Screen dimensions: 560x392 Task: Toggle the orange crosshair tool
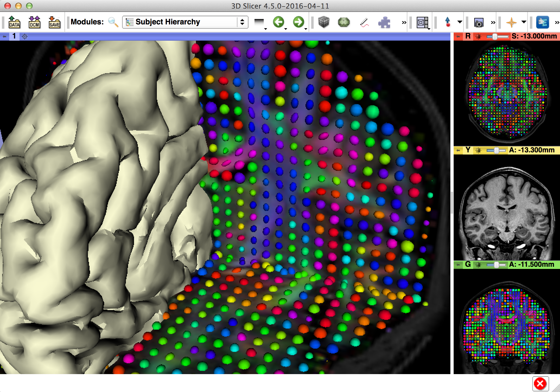click(x=511, y=22)
